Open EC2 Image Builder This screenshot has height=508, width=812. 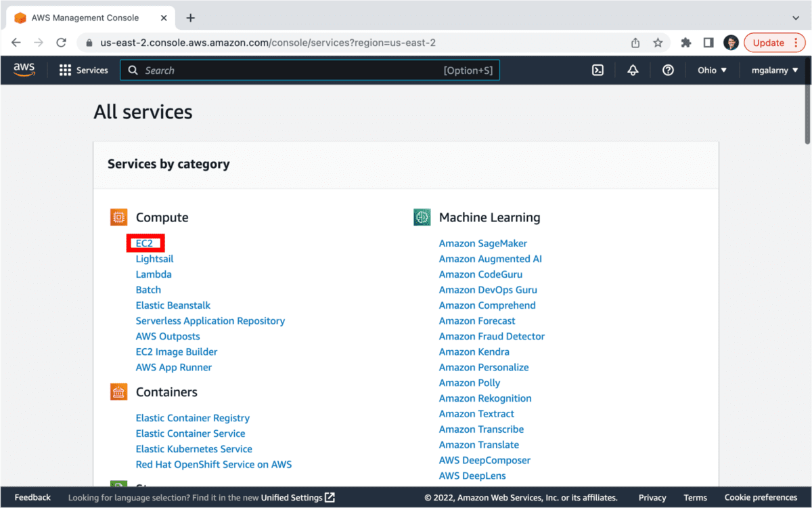pos(177,352)
